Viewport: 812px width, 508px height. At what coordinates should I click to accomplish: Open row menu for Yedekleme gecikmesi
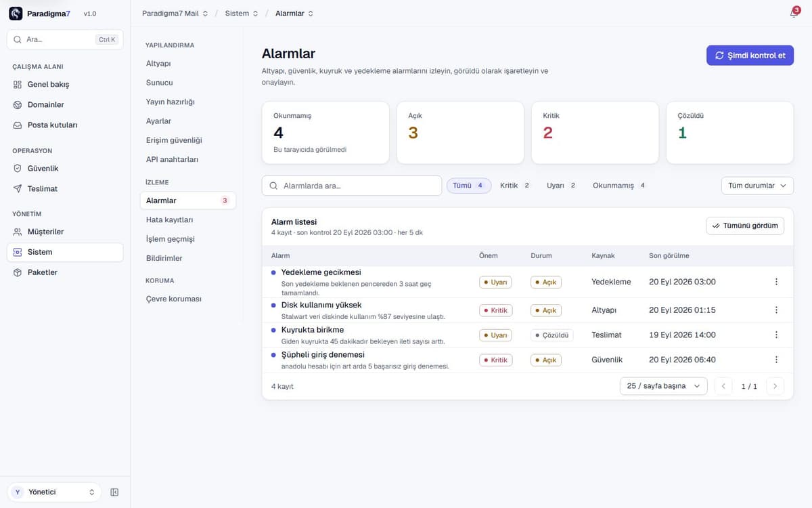coord(776,282)
